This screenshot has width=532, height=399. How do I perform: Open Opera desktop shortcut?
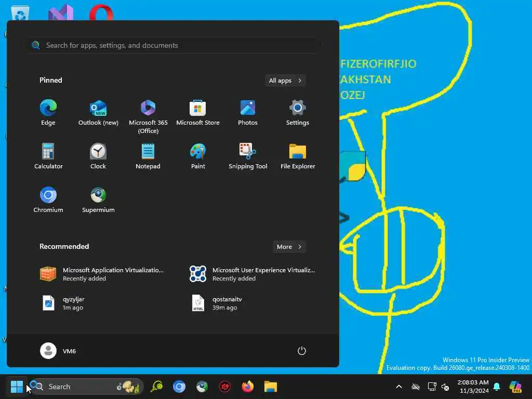point(101,13)
